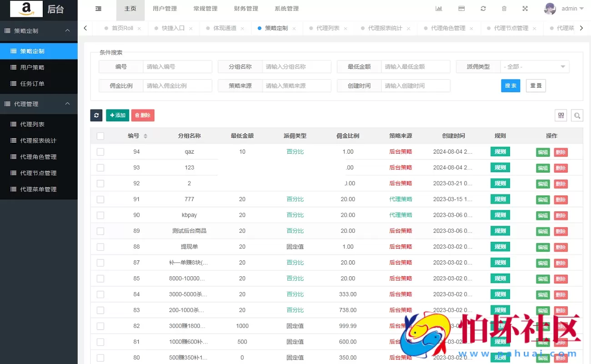
Task: Select the credit card payment icon in the header
Action: pos(461,8)
